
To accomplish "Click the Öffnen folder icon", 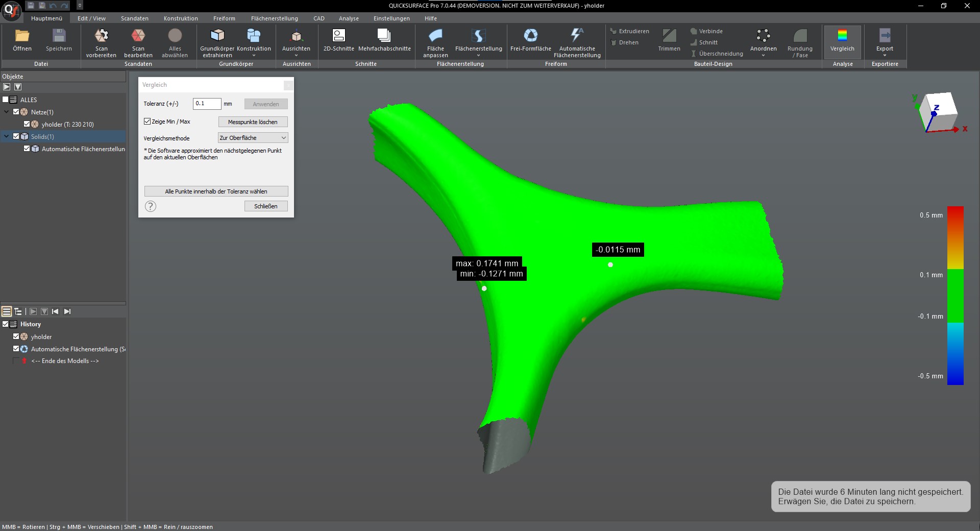I will pos(22,36).
